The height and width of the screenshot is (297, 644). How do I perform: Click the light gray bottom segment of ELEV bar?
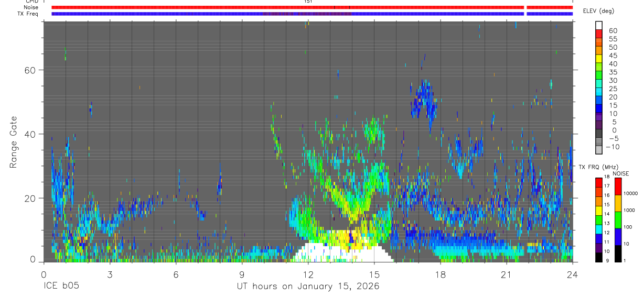pos(599,150)
